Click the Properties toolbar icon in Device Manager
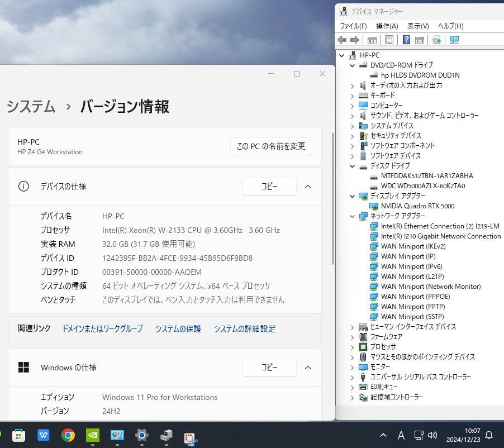 (389, 40)
